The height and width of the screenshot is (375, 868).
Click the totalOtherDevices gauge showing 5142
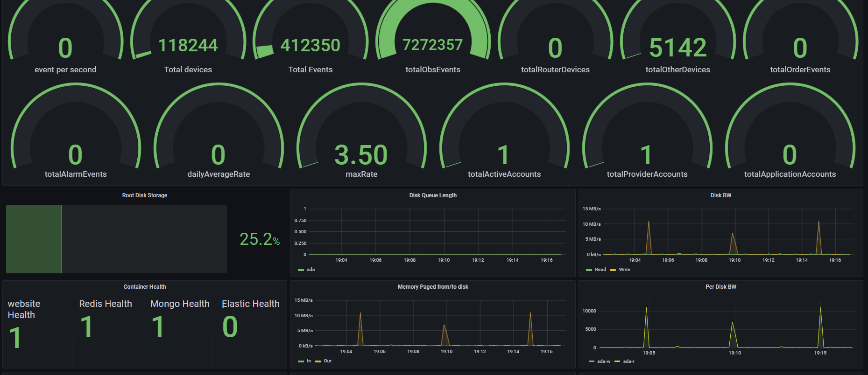(x=677, y=48)
